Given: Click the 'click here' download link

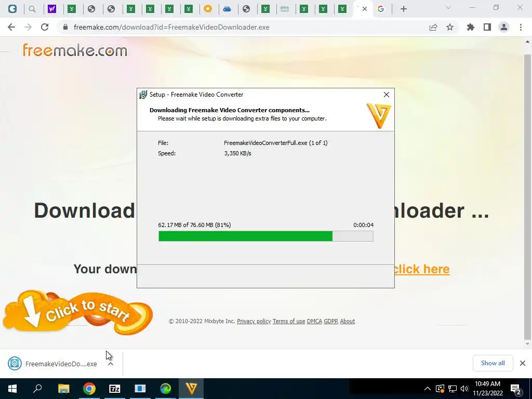Looking at the screenshot, I should pyautogui.click(x=421, y=269).
